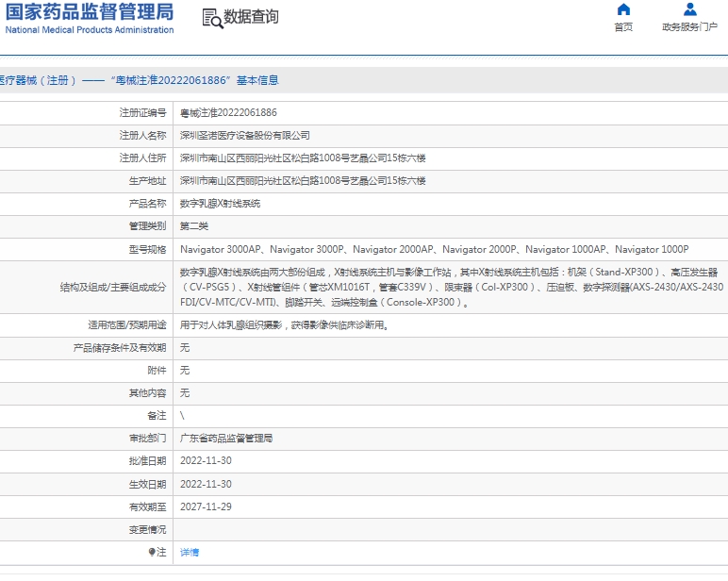Click the 管理类别 row label
The image size is (728, 581).
tap(147, 226)
